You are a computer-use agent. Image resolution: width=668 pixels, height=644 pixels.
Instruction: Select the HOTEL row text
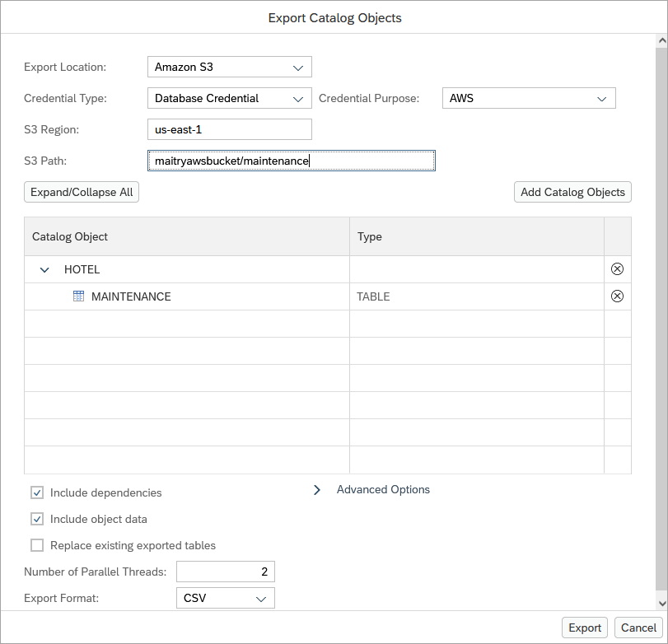click(82, 269)
